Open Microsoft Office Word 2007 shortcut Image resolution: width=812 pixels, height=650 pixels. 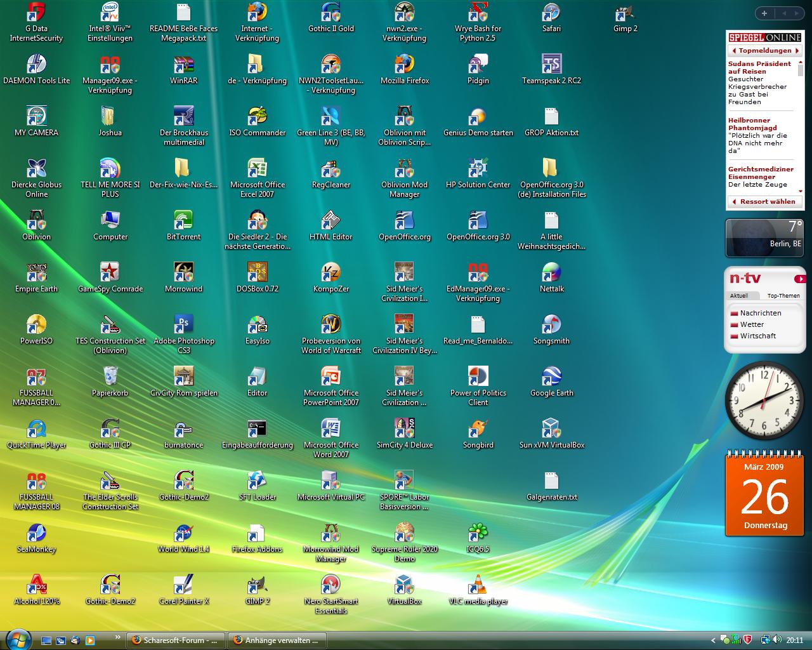[331, 429]
